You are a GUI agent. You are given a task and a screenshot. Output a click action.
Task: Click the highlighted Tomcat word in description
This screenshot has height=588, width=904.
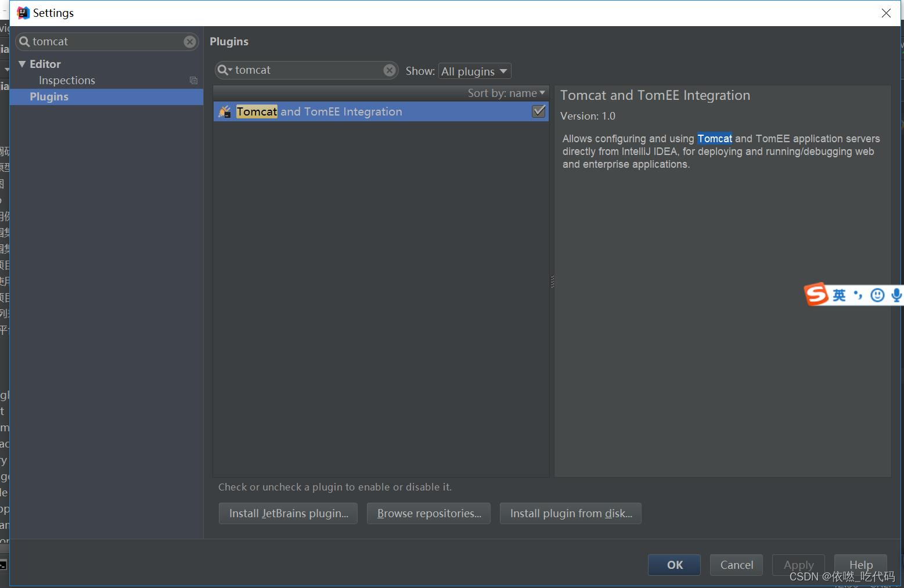pyautogui.click(x=715, y=139)
